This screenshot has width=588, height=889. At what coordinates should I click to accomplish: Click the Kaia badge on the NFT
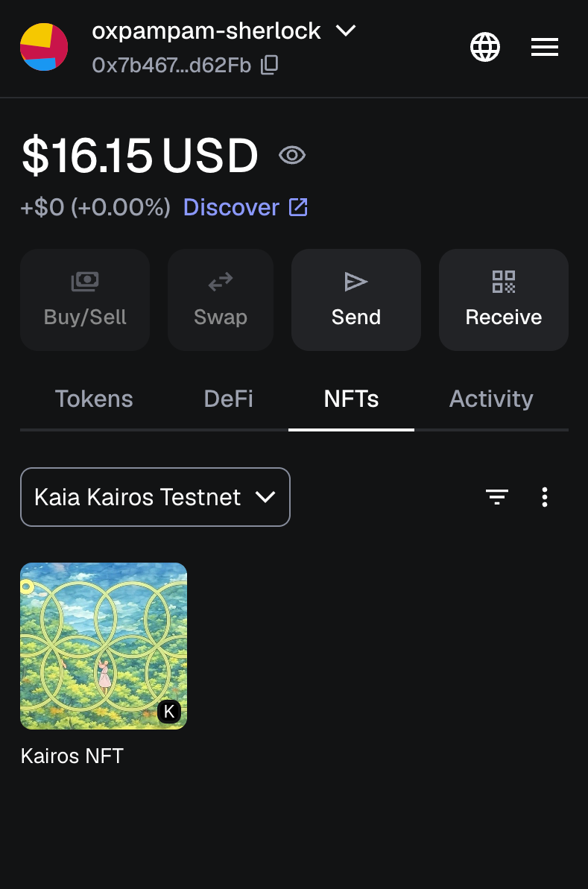(x=169, y=712)
